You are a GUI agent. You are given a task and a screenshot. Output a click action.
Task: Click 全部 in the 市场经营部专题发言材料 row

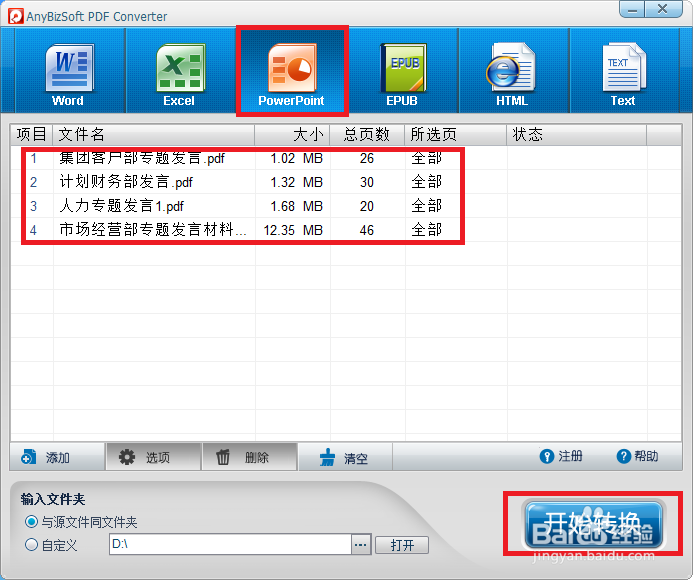426,230
